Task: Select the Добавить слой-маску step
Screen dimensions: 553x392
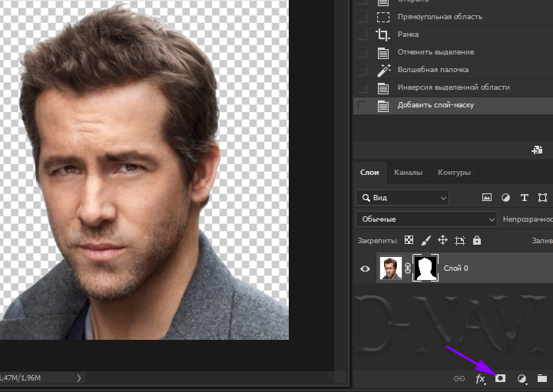Action: pos(453,105)
